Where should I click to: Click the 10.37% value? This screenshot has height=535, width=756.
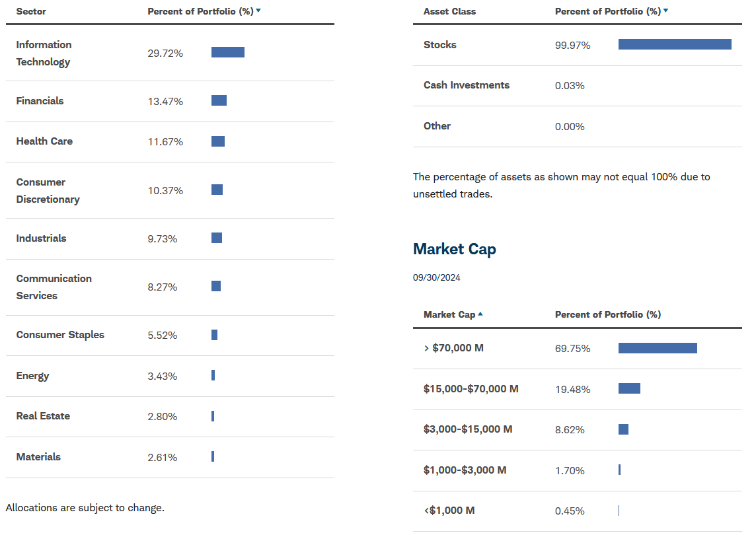(165, 191)
